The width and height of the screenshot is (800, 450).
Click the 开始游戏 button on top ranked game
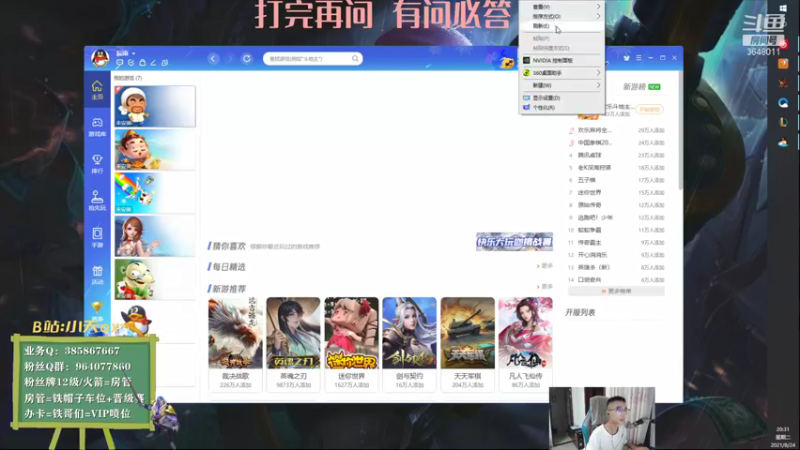[649, 109]
